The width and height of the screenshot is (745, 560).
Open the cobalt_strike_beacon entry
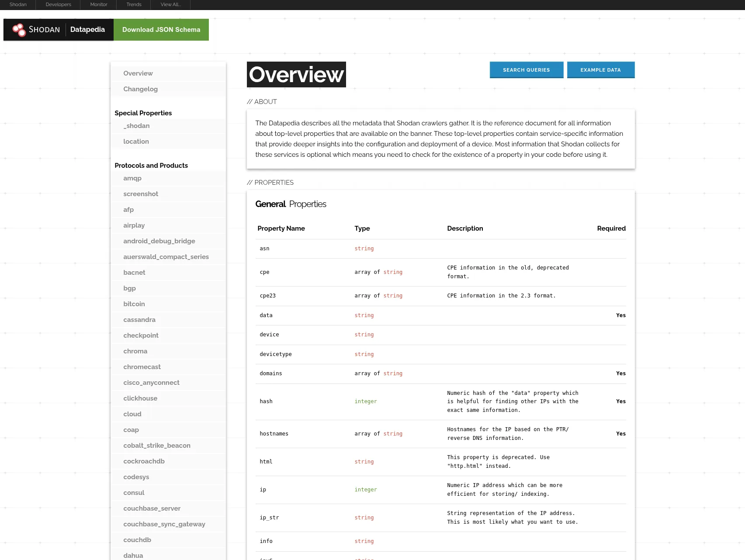coord(156,445)
